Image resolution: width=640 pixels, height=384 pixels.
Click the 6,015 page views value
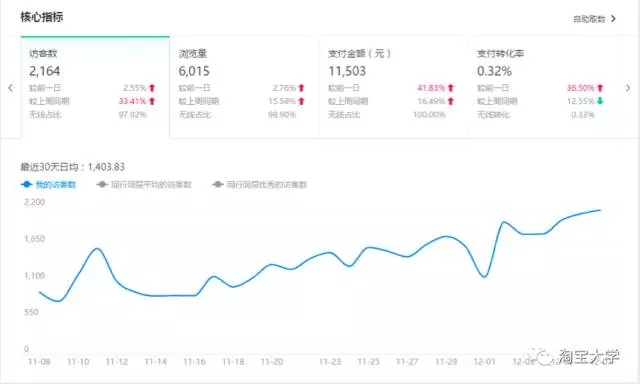tap(194, 71)
